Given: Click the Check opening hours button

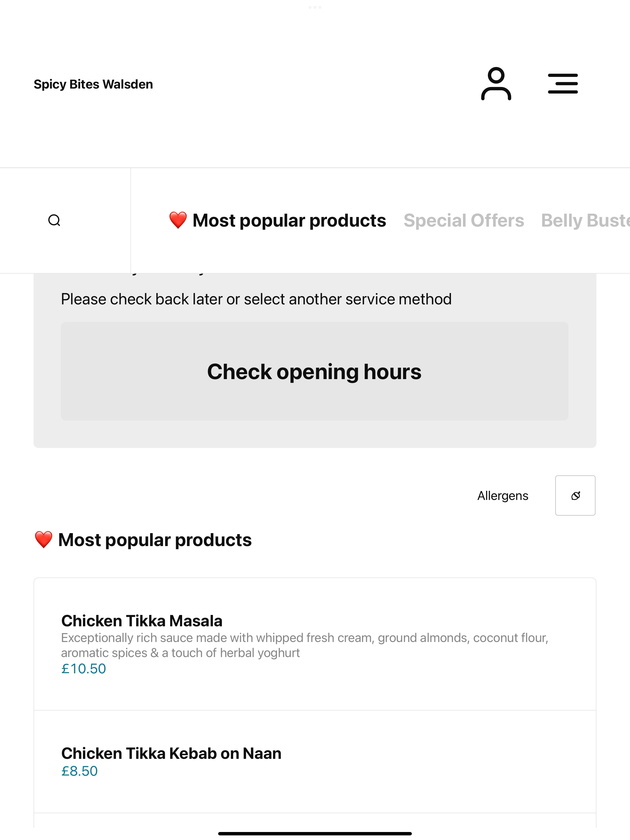Looking at the screenshot, I should (x=315, y=371).
